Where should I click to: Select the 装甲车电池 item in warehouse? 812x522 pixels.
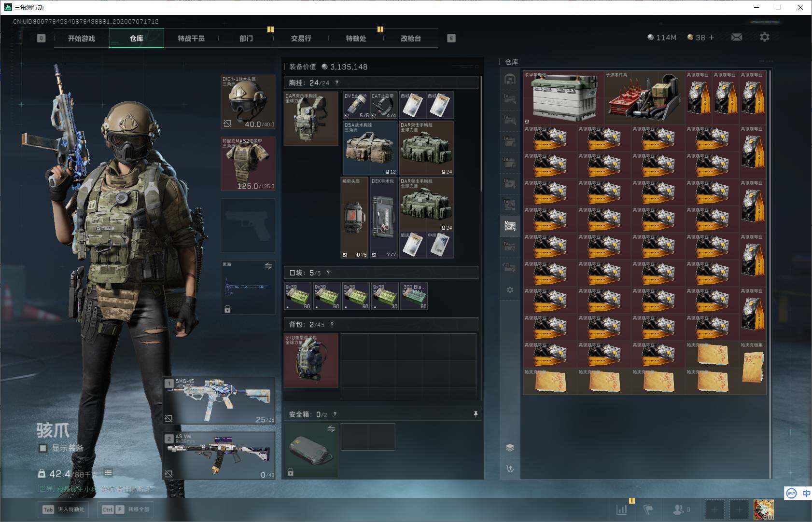[563, 98]
